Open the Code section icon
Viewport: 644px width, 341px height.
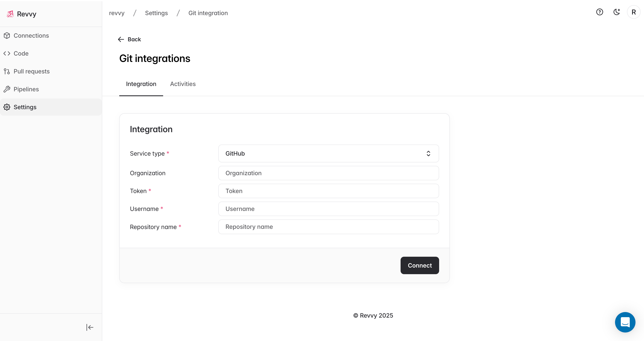(7, 53)
